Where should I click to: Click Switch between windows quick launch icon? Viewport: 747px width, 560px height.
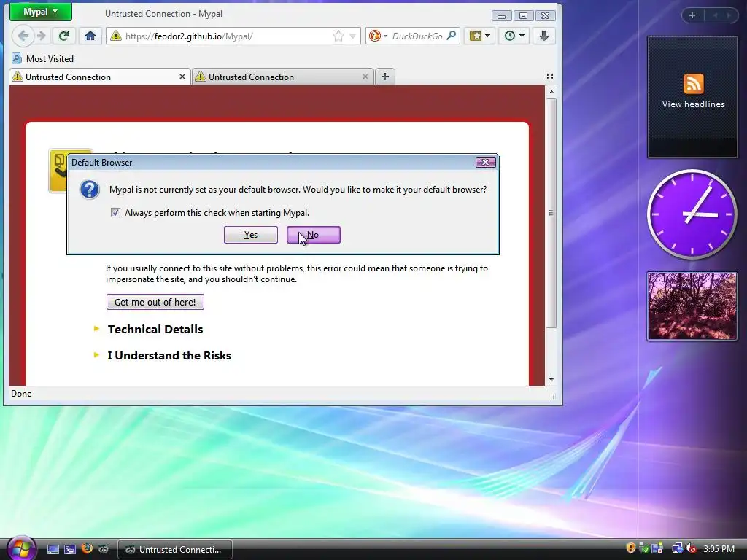70,549
